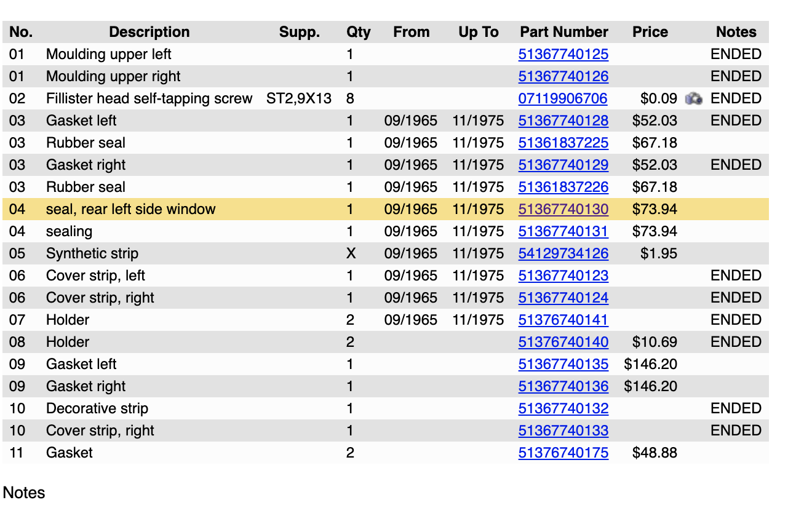Open Holder part 51376740141
The image size is (812, 508).
point(563,320)
